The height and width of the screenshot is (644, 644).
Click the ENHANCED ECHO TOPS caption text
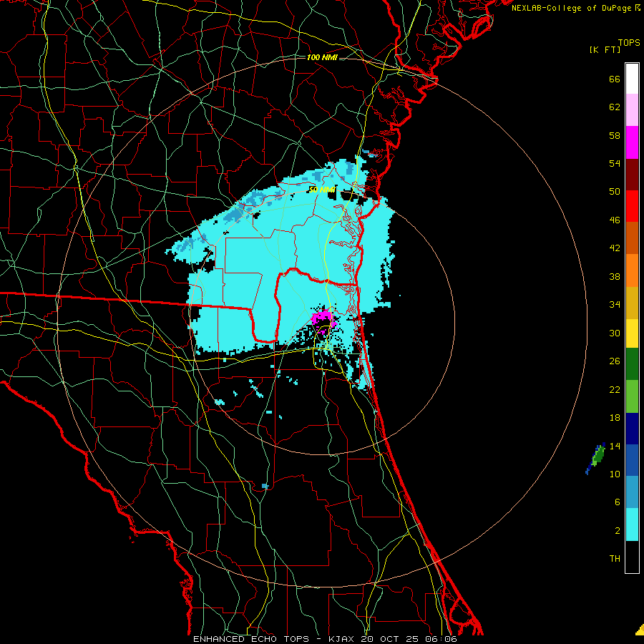click(x=251, y=639)
